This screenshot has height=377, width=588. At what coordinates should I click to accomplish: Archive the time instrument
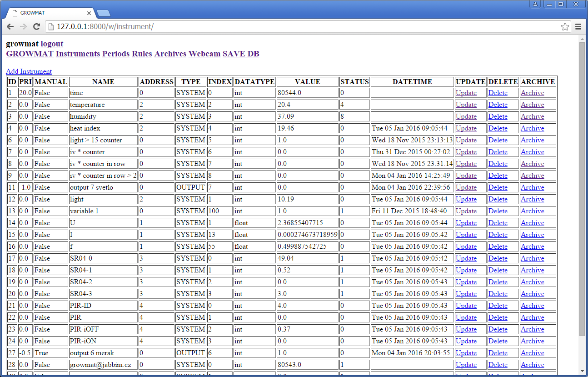coord(532,93)
